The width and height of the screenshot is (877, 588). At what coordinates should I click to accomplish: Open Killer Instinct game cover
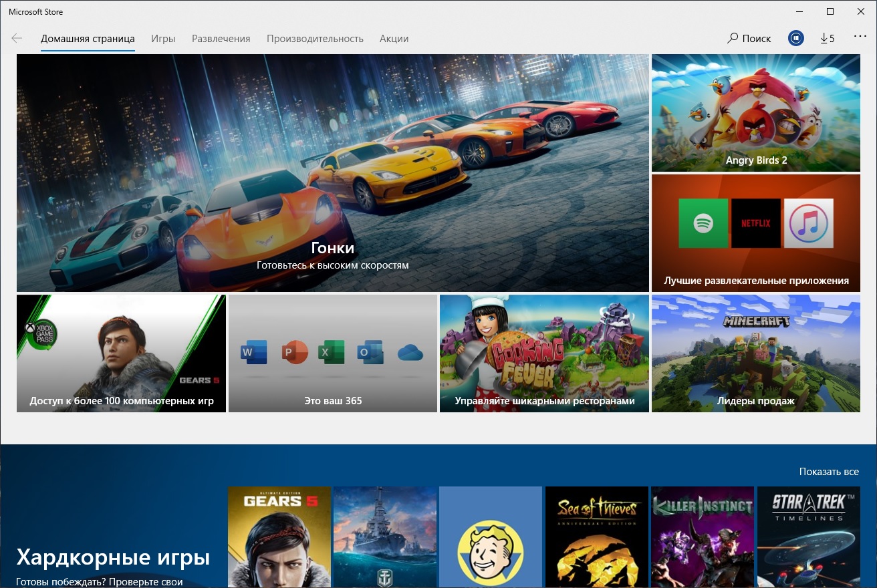pos(703,537)
